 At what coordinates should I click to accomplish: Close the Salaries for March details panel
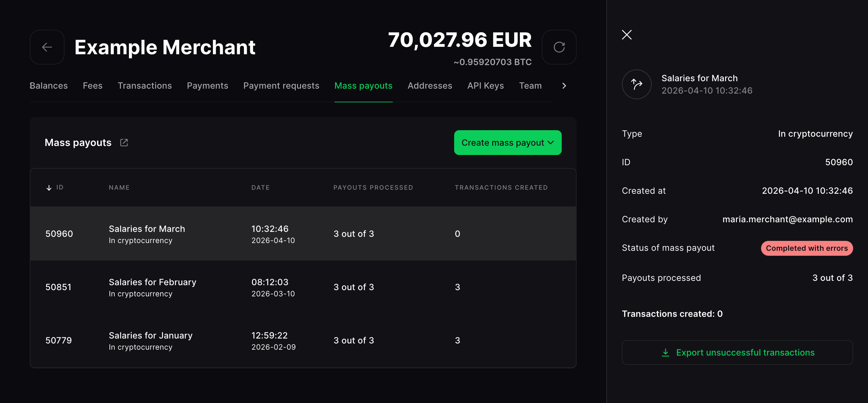click(627, 35)
